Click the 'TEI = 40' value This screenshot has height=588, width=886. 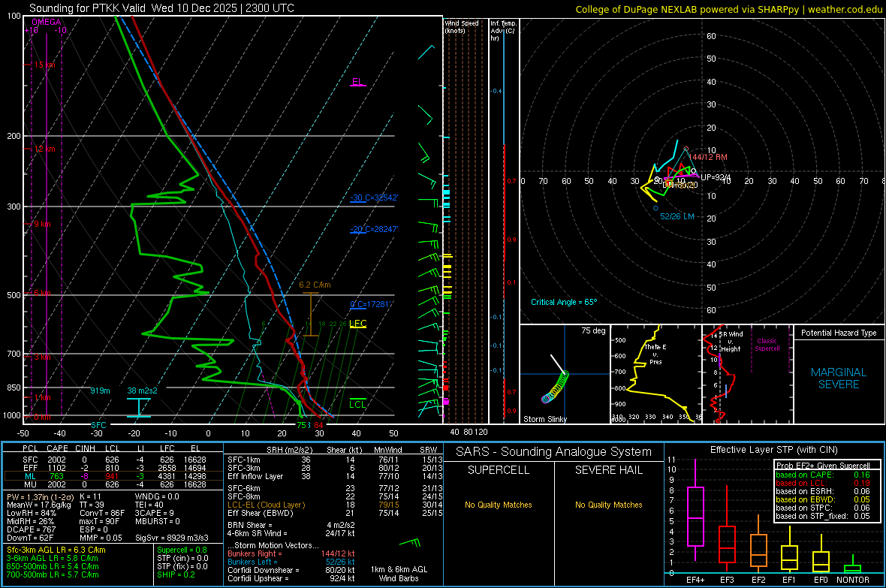(x=149, y=505)
